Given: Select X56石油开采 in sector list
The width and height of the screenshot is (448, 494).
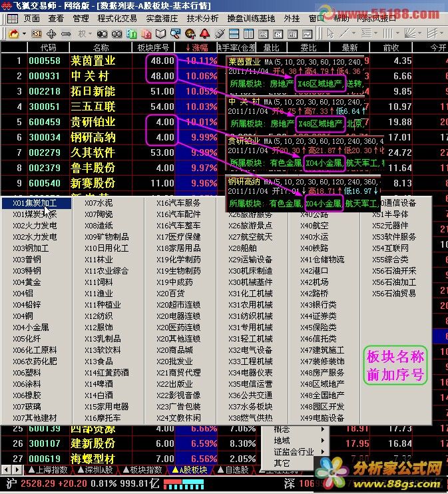Looking at the screenshot, I should click(x=394, y=271).
